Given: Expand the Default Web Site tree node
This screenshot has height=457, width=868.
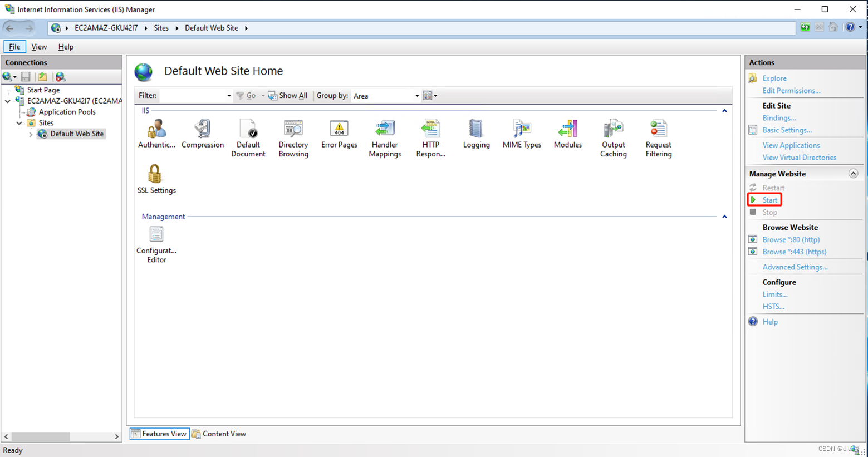Looking at the screenshot, I should [31, 134].
